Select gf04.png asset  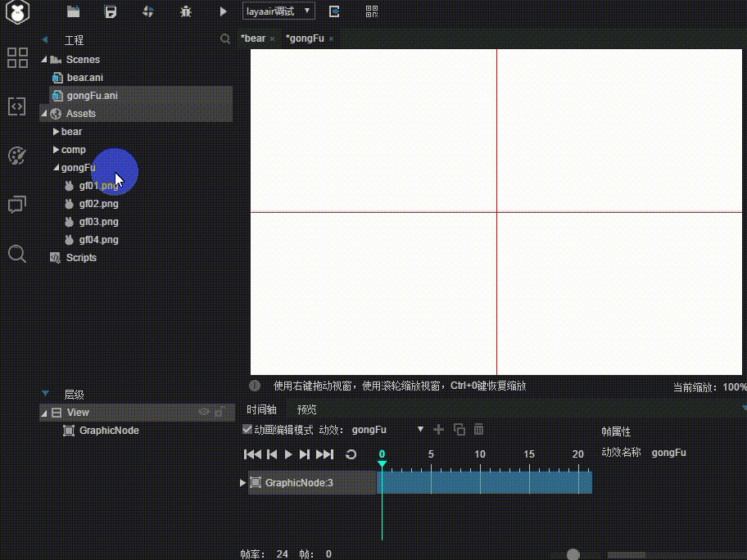tap(98, 240)
